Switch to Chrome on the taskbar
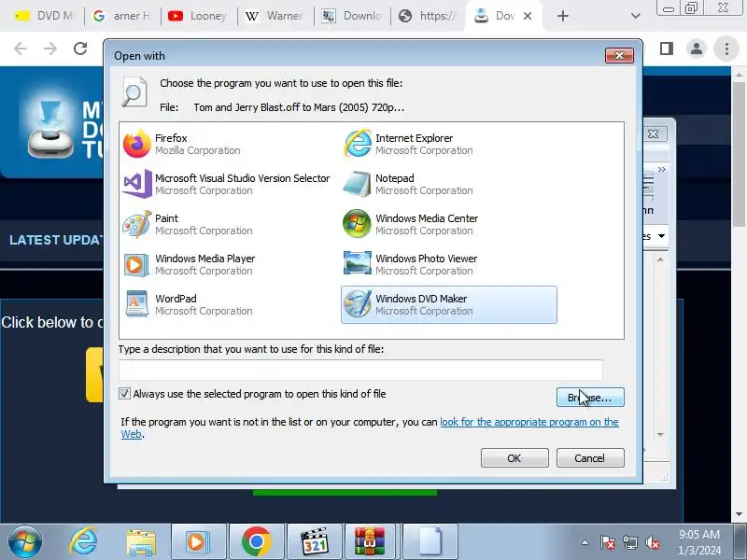The image size is (747, 560). 256,542
